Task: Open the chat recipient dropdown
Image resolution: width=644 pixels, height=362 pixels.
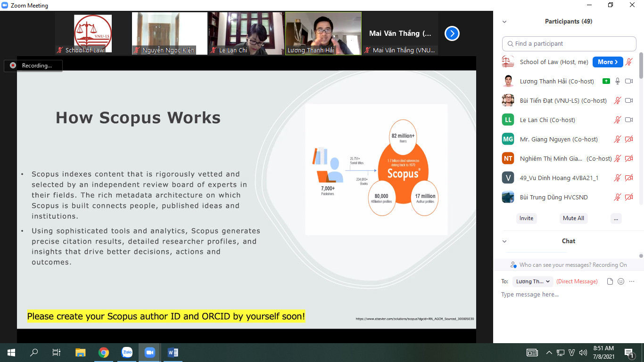Action: pos(532,281)
